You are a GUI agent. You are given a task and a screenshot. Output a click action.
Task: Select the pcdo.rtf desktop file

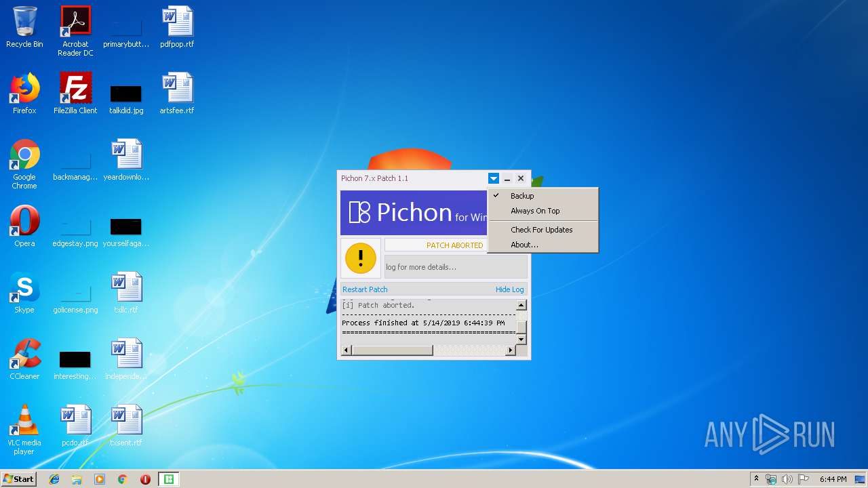point(75,426)
